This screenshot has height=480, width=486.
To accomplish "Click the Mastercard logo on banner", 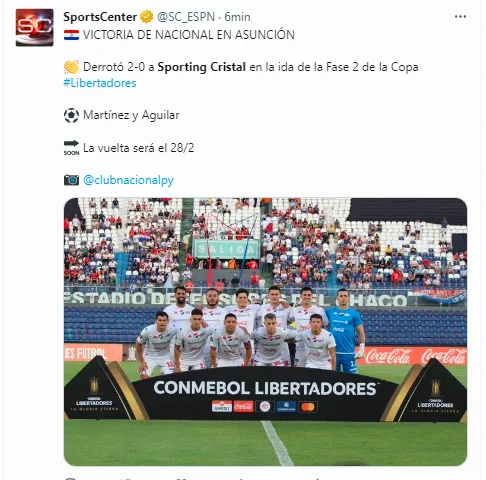I will [x=308, y=407].
